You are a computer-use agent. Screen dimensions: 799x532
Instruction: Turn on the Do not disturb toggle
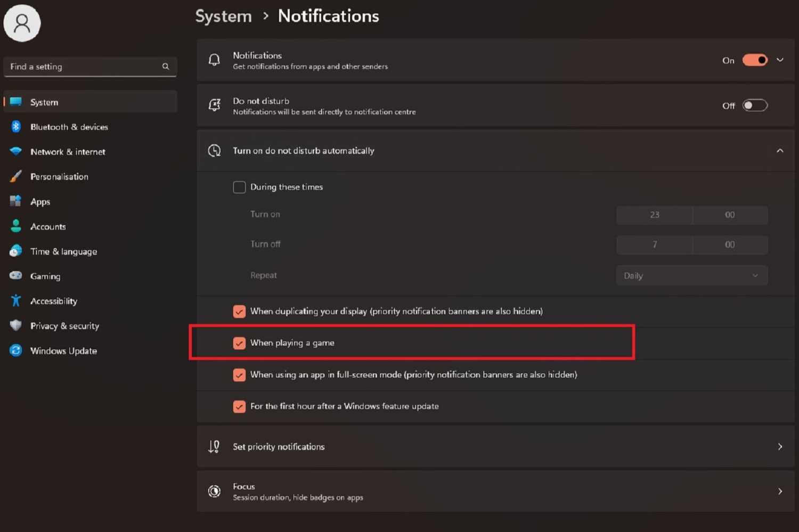754,105
